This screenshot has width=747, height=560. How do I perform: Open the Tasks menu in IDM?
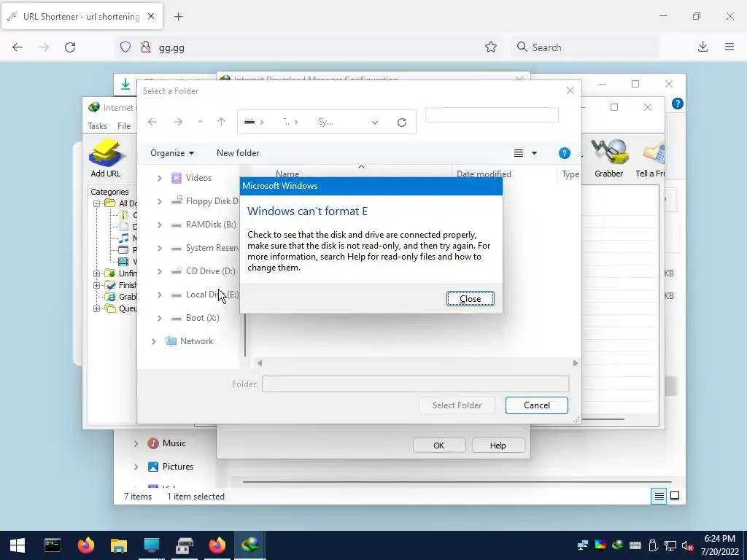pyautogui.click(x=97, y=126)
